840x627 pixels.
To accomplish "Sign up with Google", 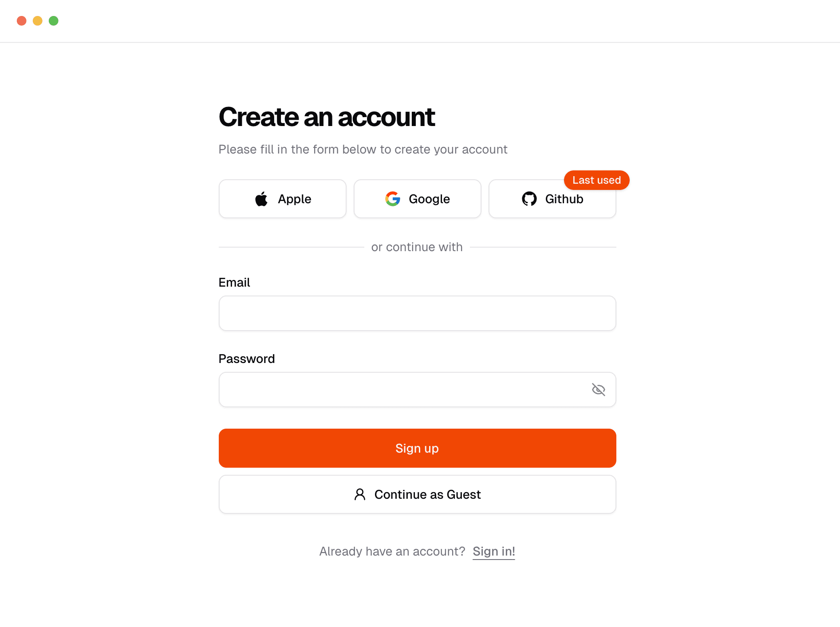I will (417, 199).
